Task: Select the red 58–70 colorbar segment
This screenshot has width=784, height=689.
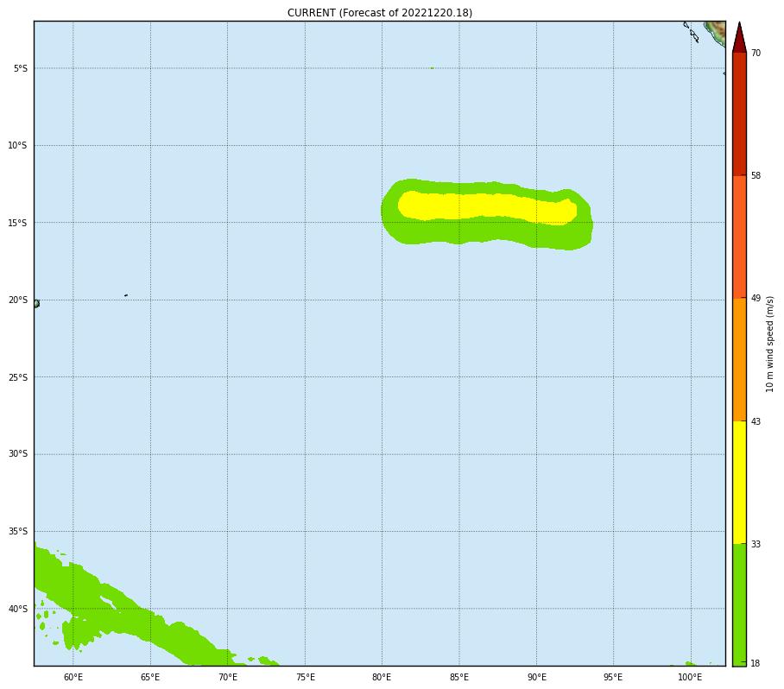Action: (x=739, y=114)
